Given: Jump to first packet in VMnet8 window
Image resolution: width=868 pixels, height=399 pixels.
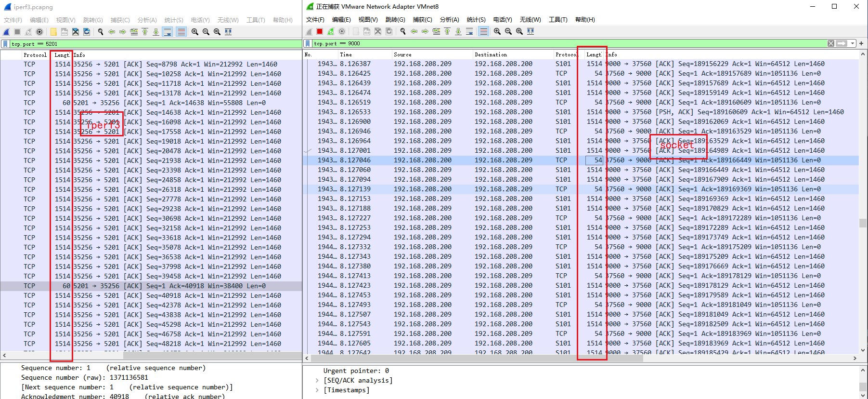Looking at the screenshot, I should [x=447, y=31].
